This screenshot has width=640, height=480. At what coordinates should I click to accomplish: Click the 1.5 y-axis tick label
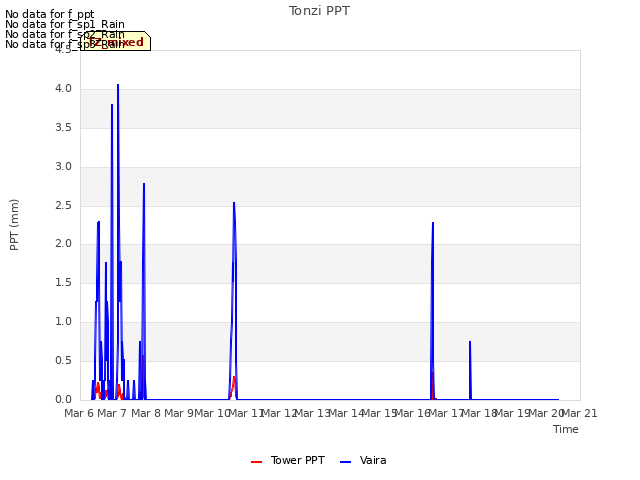(x=63, y=282)
